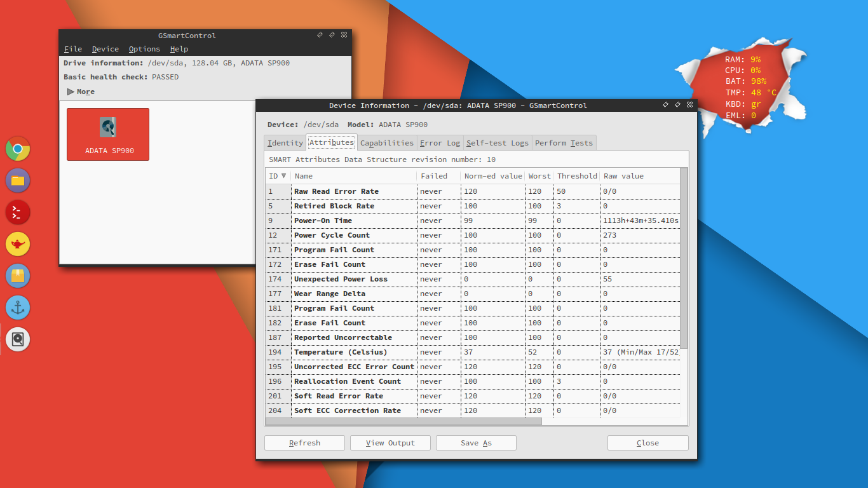Click the BAT 98% widget readout
This screenshot has height=488, width=868.
tap(746, 81)
